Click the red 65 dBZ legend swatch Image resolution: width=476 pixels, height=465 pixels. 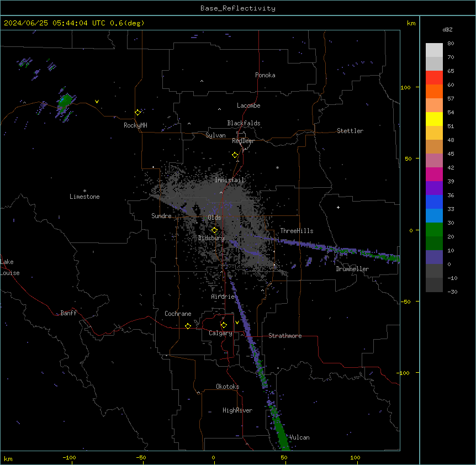434,77
